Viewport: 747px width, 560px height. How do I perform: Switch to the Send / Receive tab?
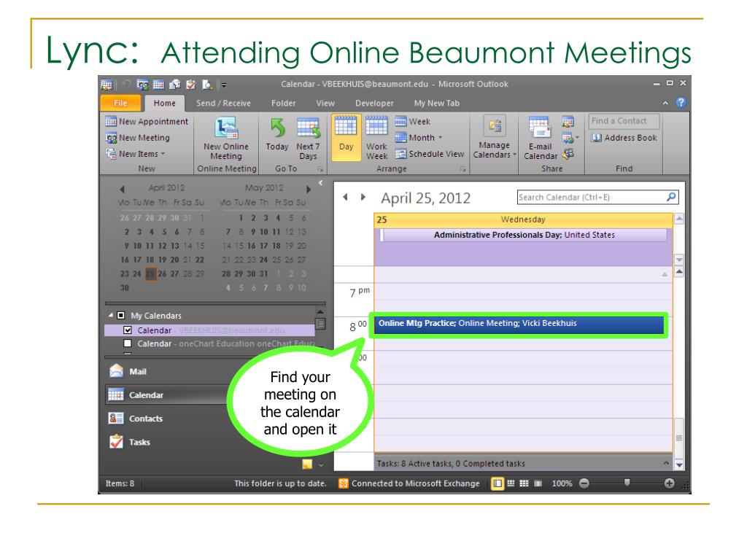pos(223,103)
